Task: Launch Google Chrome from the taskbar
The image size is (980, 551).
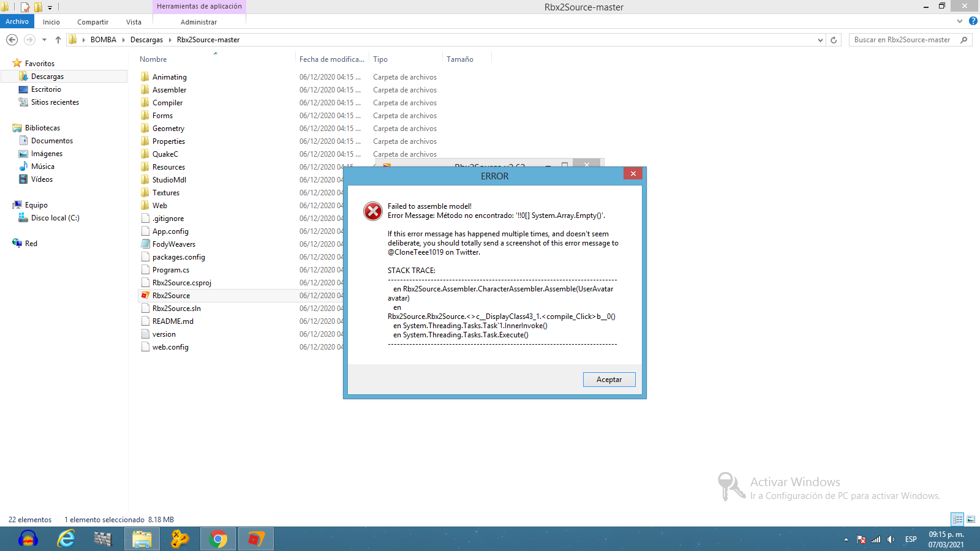Action: click(217, 539)
